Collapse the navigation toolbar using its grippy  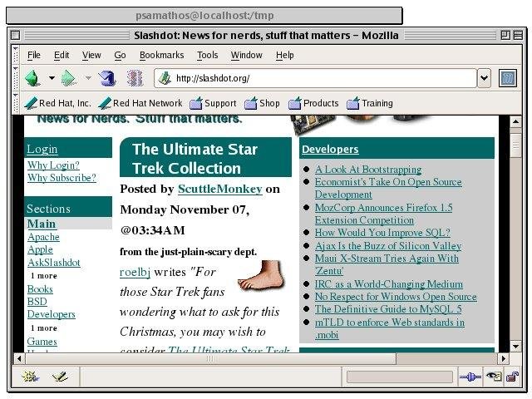click(x=15, y=78)
